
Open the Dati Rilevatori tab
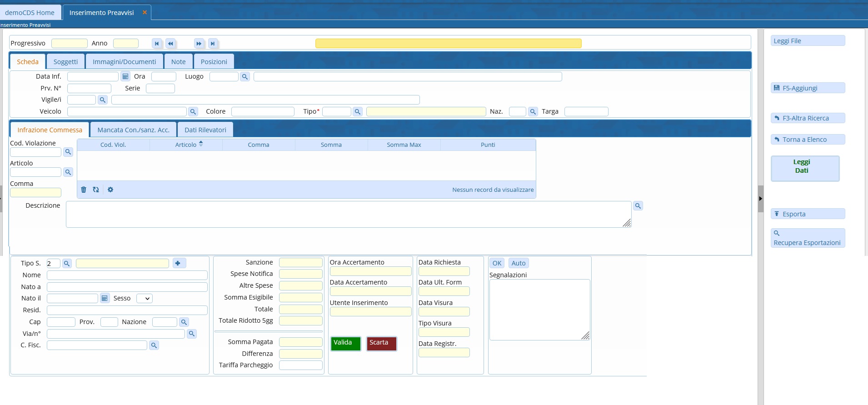pos(205,130)
